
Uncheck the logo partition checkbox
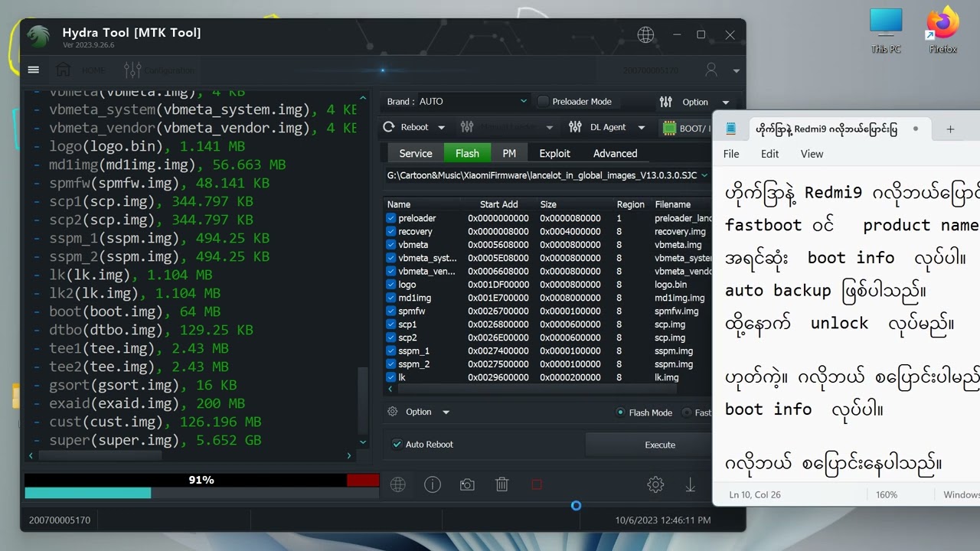tap(391, 285)
